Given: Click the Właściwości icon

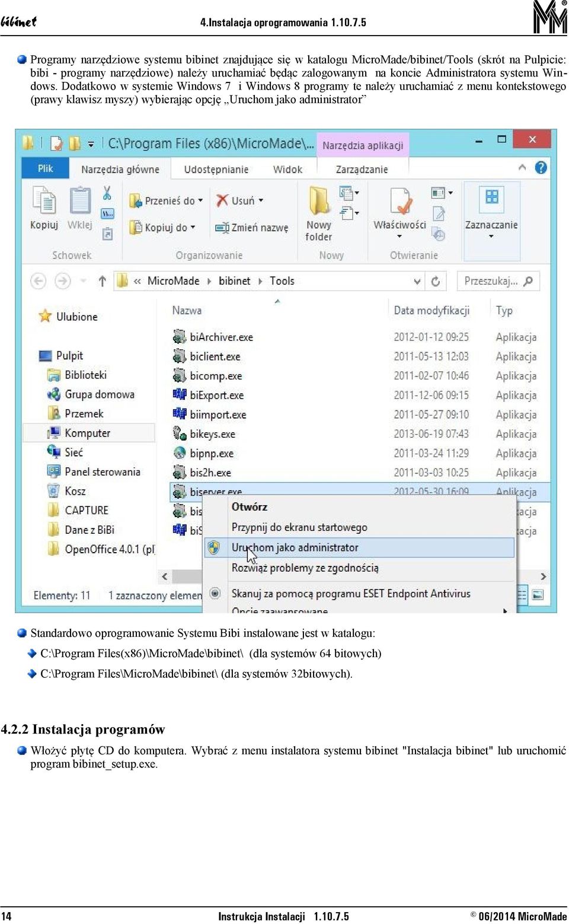Looking at the screenshot, I should pos(401,201).
